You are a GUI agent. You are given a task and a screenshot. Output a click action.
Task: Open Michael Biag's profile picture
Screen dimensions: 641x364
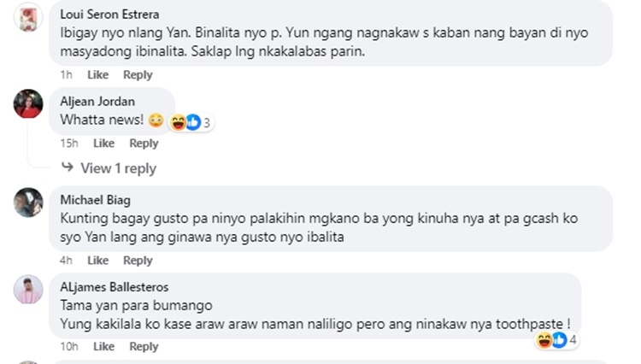pyautogui.click(x=28, y=203)
